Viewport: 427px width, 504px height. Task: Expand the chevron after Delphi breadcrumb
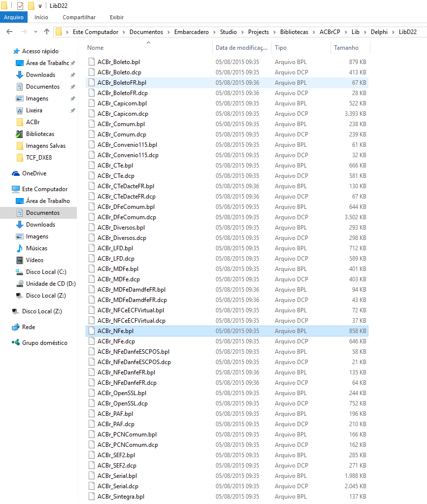[393, 32]
